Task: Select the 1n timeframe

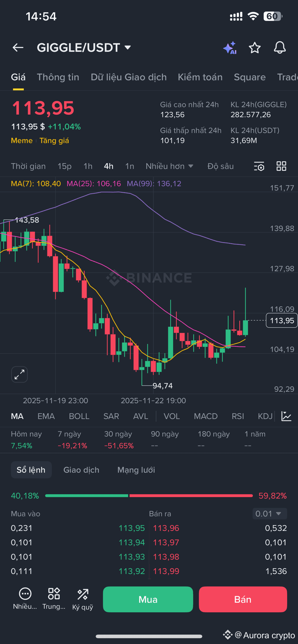Action: tap(130, 166)
